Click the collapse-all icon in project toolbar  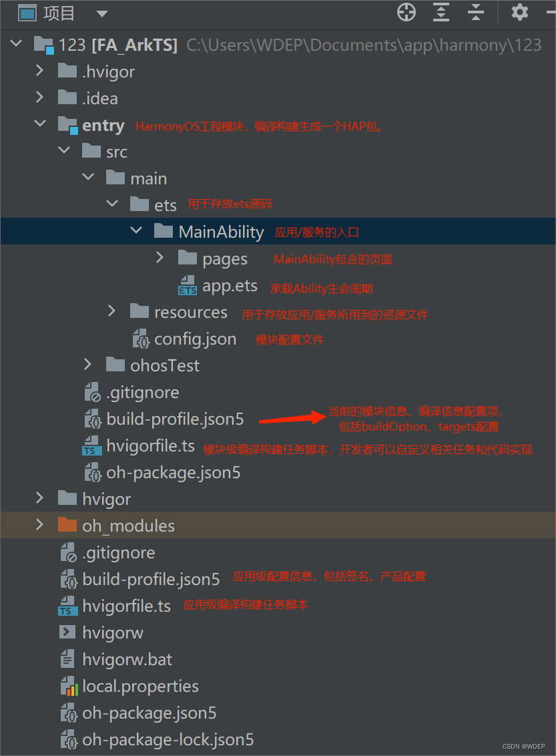475,12
